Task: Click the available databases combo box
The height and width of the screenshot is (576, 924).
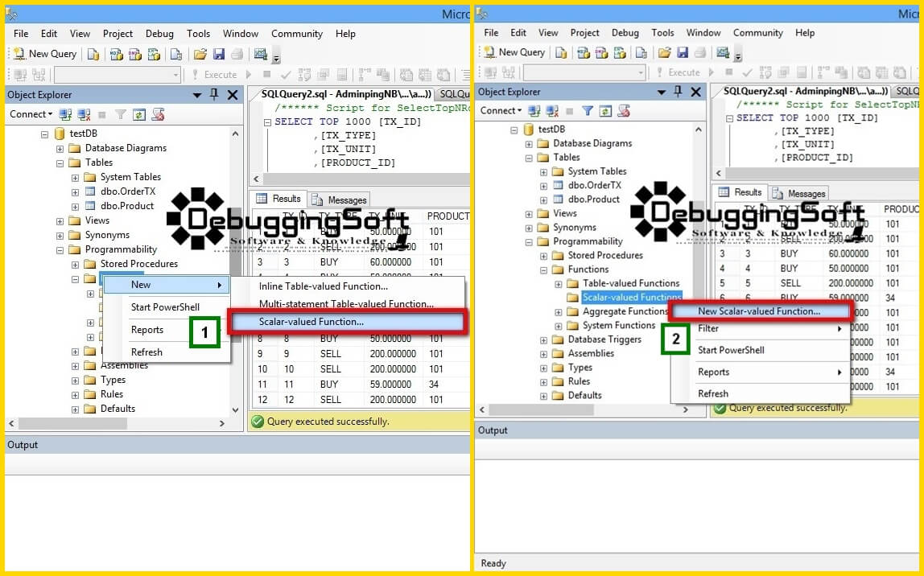Action: 117,74
